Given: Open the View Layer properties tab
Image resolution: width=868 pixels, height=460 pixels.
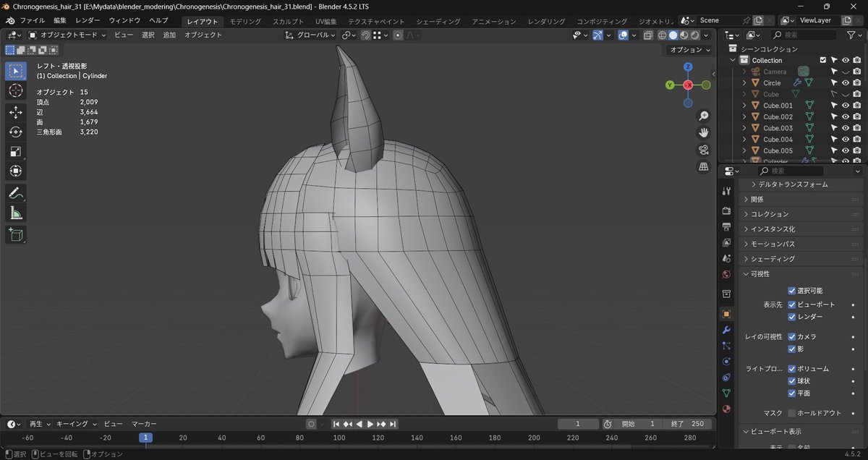Looking at the screenshot, I should click(726, 242).
